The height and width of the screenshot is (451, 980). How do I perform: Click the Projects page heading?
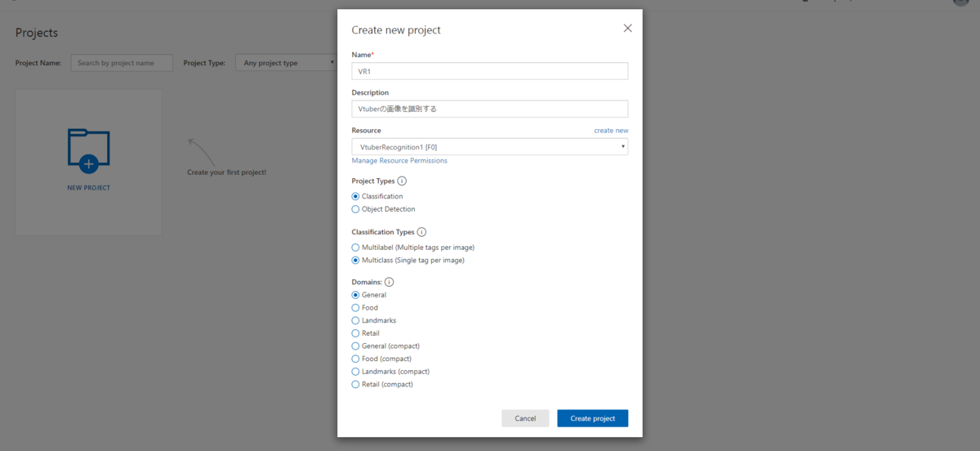(37, 33)
